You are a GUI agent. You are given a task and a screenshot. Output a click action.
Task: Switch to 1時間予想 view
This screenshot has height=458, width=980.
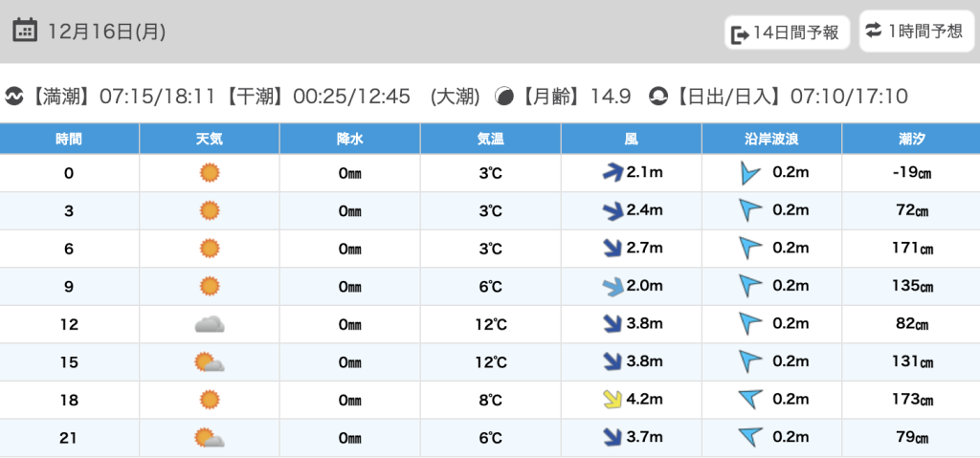coord(914,32)
